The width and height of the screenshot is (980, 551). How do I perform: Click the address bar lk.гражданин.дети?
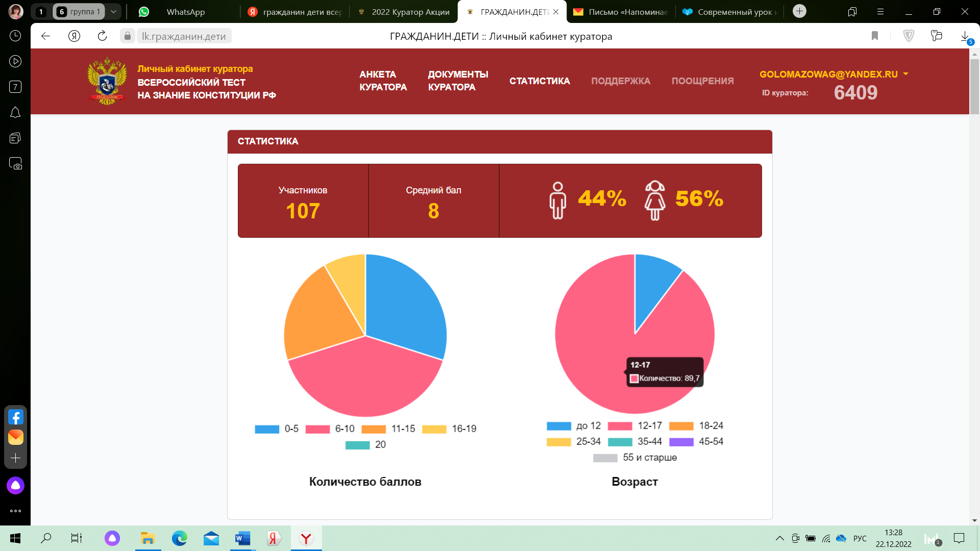(184, 36)
